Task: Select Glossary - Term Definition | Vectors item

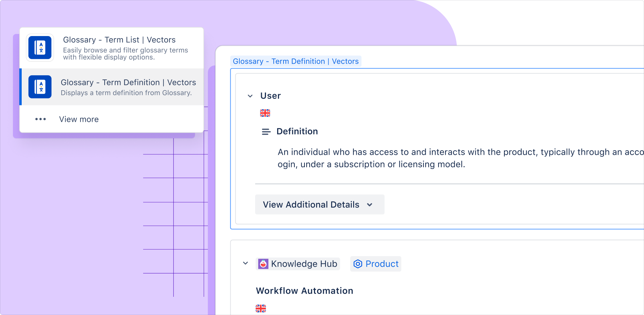Action: (128, 83)
